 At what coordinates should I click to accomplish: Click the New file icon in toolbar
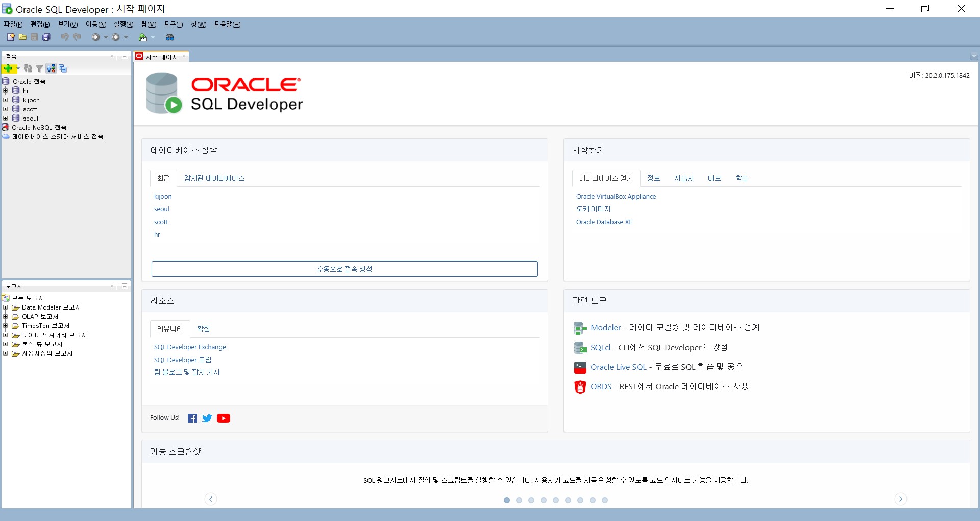[x=10, y=37]
